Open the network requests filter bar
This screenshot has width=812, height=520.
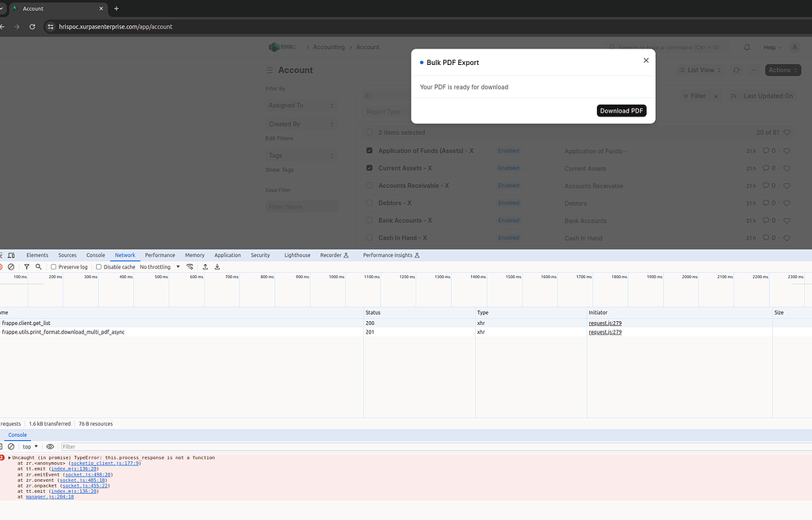[x=27, y=267]
